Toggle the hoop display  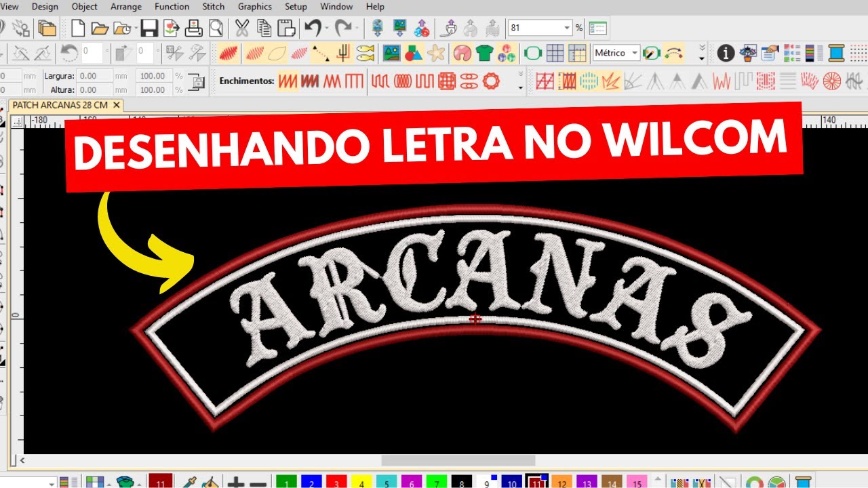533,53
